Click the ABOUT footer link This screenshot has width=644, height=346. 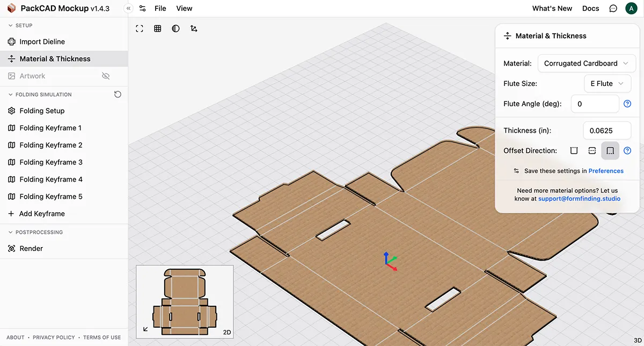click(16, 337)
